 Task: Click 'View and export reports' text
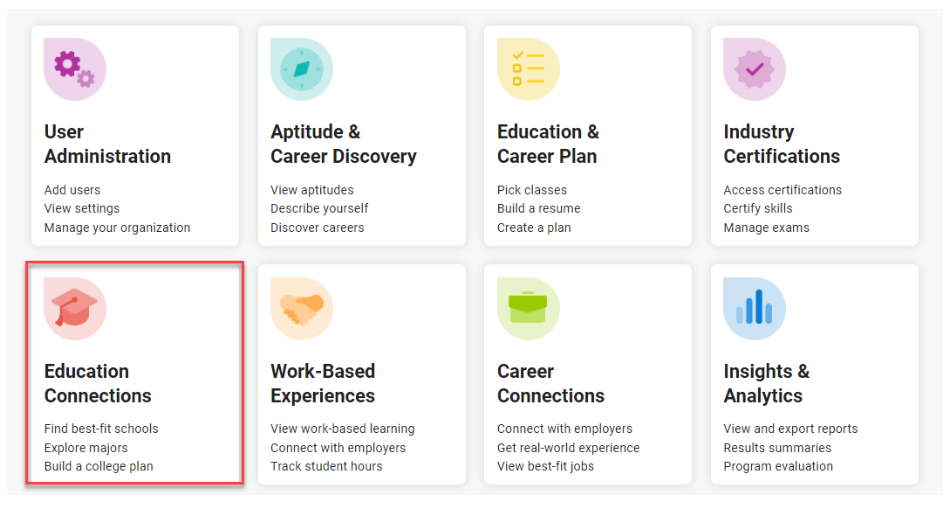[790, 429]
